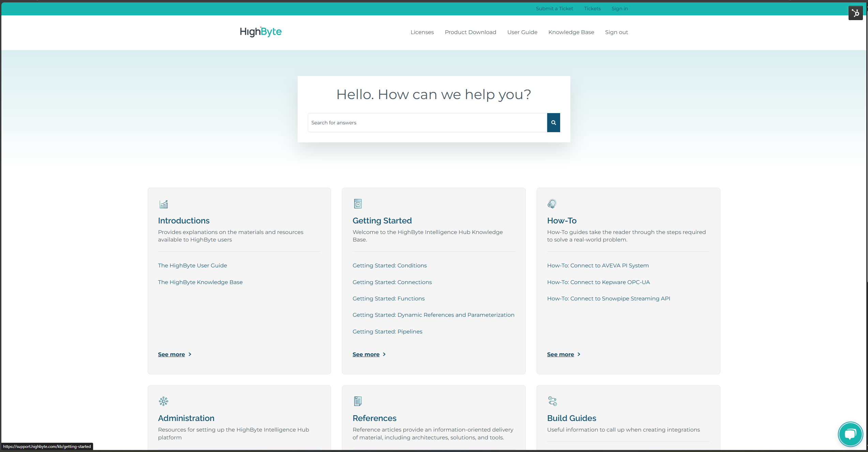Open Knowledge Base navigation item

pos(571,32)
